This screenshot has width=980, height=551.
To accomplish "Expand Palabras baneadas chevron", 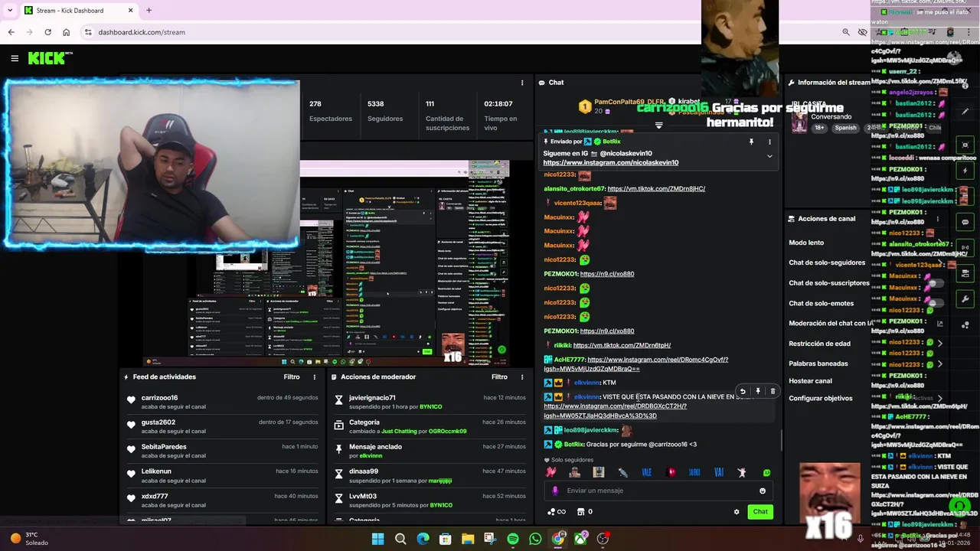I will point(940,364).
